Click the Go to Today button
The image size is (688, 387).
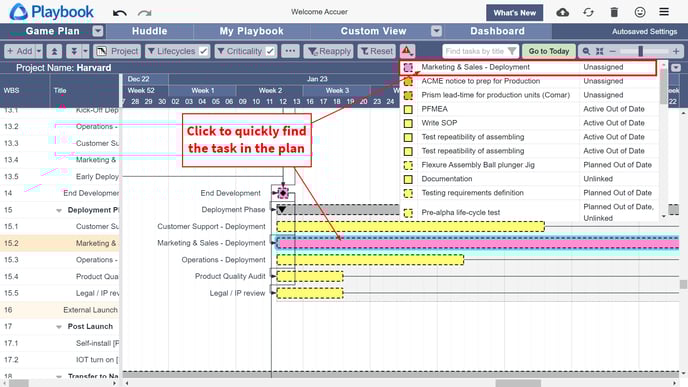click(548, 51)
